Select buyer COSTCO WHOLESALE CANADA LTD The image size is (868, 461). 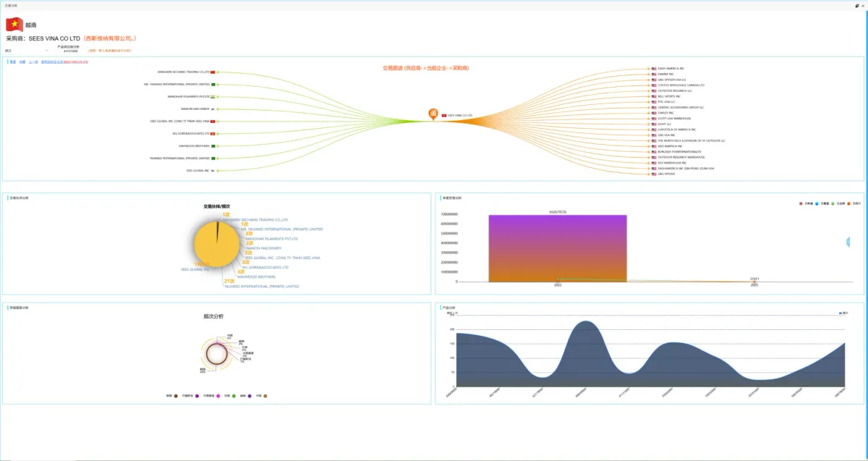(x=681, y=85)
